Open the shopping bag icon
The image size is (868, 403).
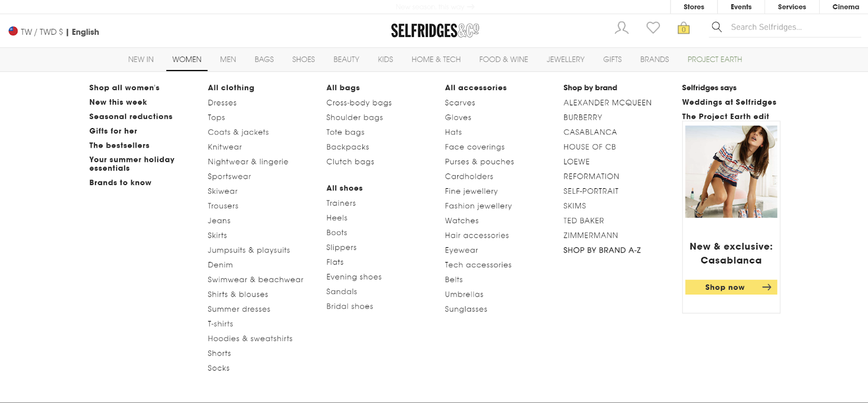click(684, 28)
